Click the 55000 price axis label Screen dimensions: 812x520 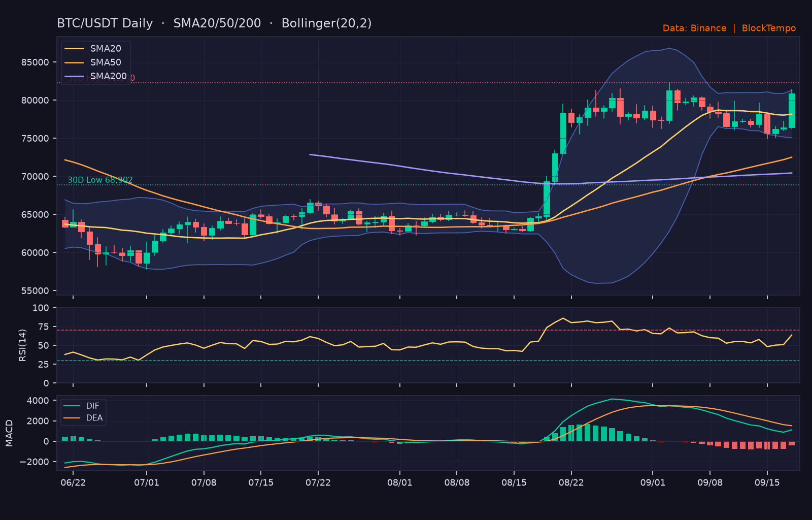tap(35, 291)
